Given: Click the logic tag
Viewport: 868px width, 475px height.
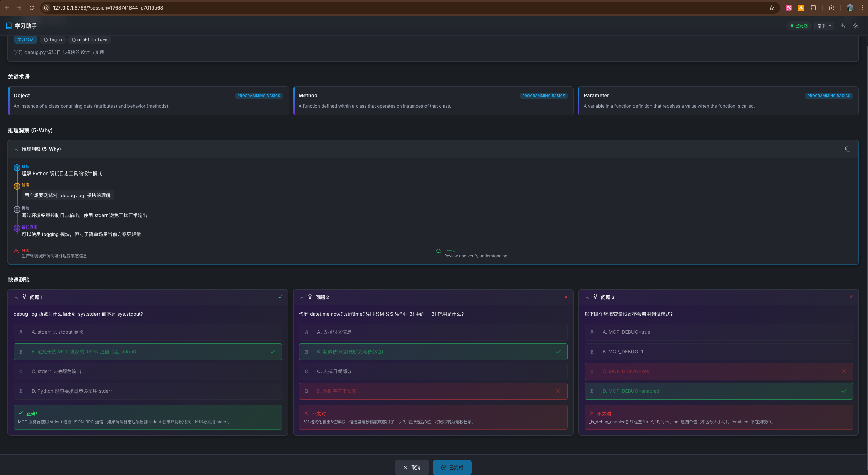Looking at the screenshot, I should point(53,40).
